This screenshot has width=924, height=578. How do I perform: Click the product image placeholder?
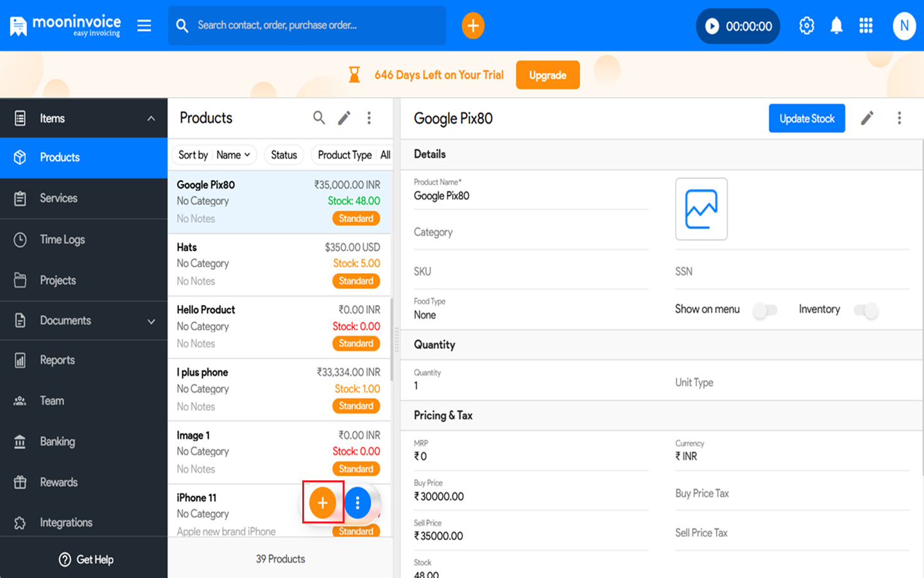pyautogui.click(x=701, y=209)
